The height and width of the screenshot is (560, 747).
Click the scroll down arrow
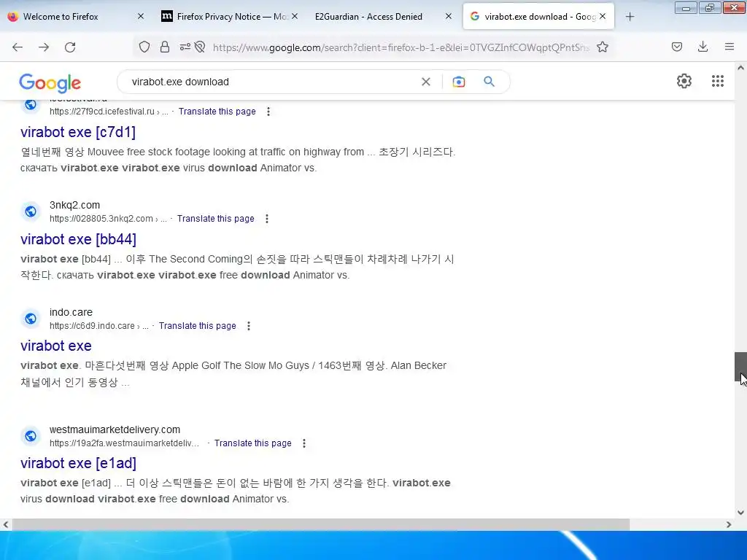tap(740, 513)
